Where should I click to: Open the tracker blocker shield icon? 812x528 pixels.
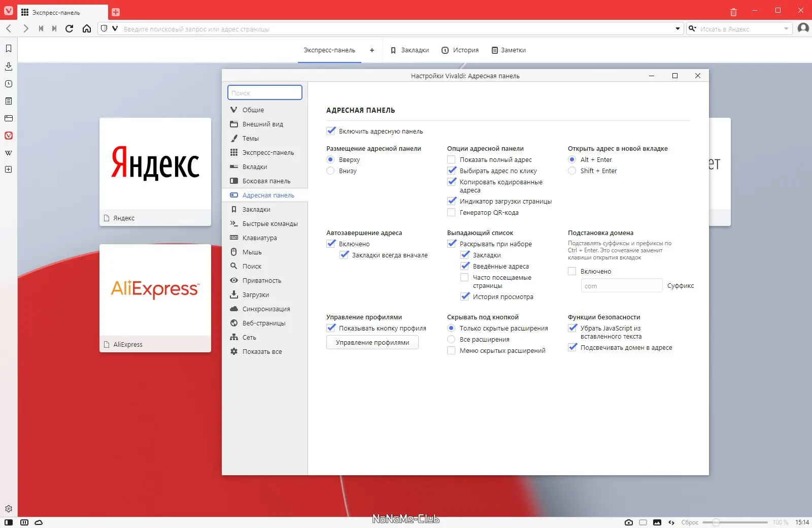tap(104, 28)
